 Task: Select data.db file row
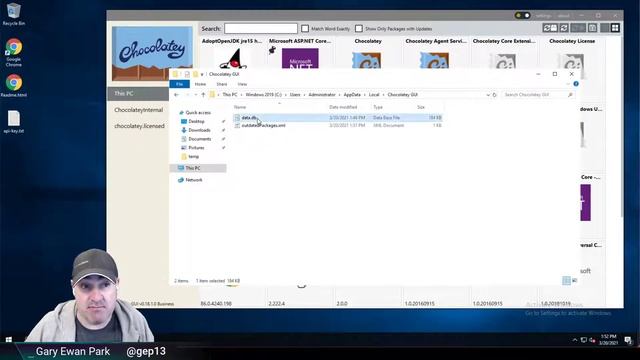338,118
